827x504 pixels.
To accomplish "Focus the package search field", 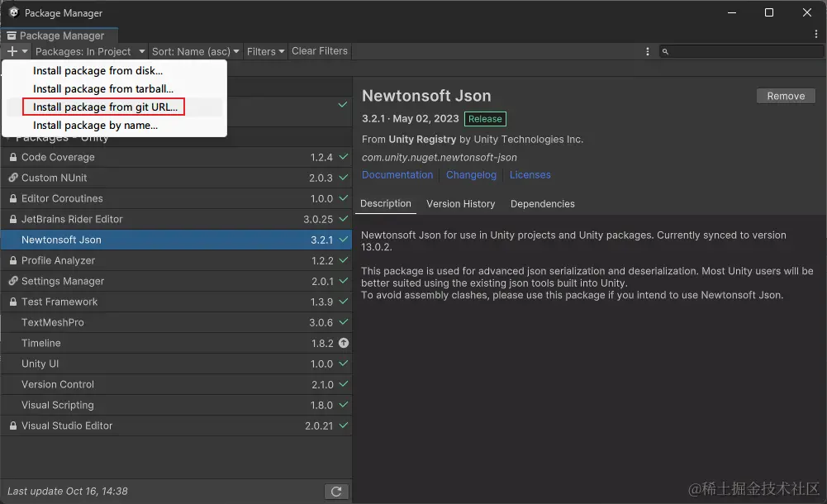I will (x=742, y=51).
